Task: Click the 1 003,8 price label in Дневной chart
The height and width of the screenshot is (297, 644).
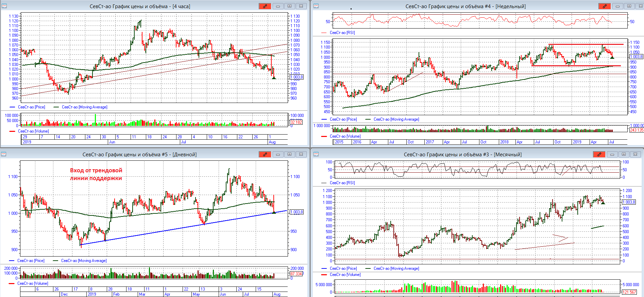Action: pyautogui.click(x=296, y=212)
